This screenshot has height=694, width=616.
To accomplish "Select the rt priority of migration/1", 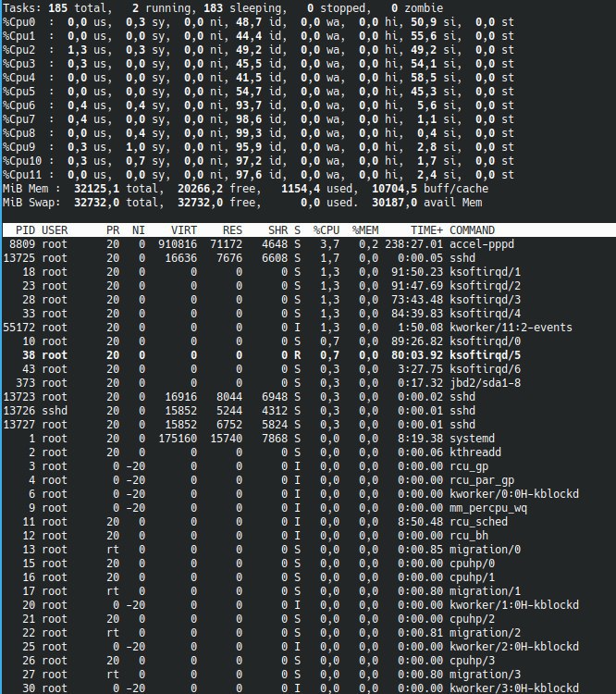I will (113, 591).
